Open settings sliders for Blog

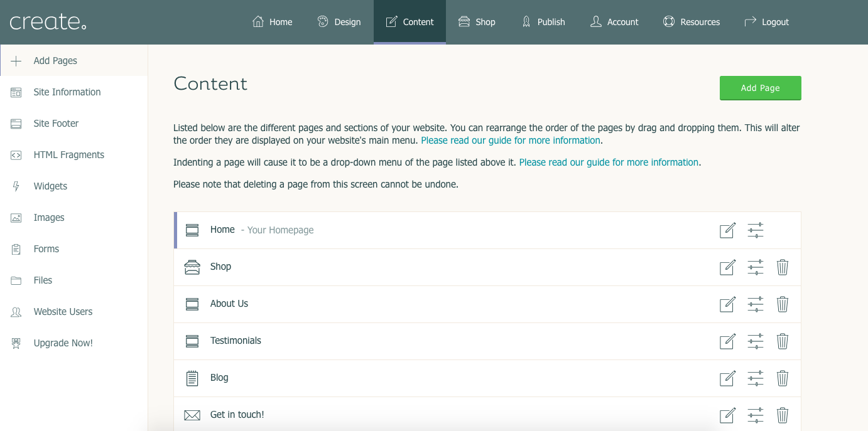pyautogui.click(x=756, y=378)
